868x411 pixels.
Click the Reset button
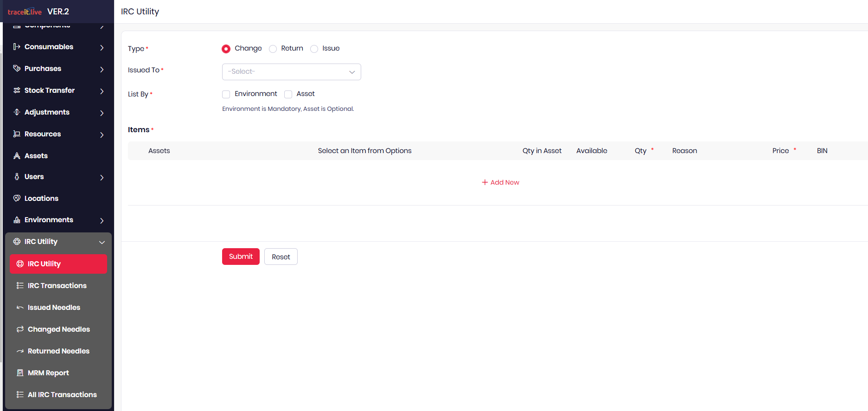click(x=281, y=257)
